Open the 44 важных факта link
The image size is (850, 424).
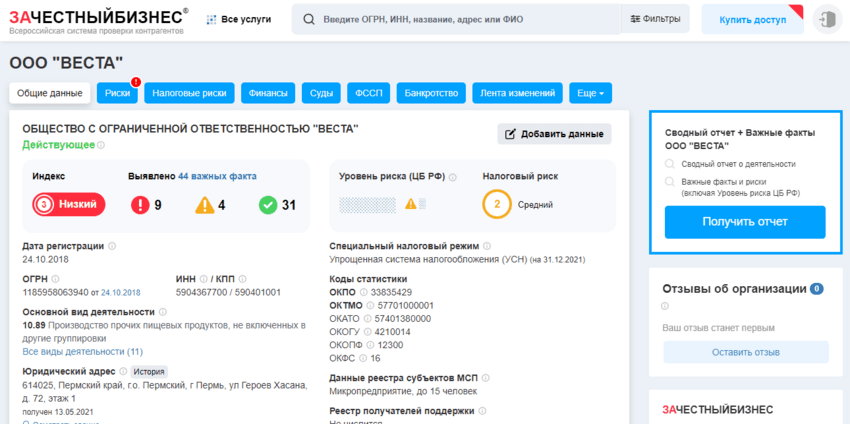click(x=217, y=176)
